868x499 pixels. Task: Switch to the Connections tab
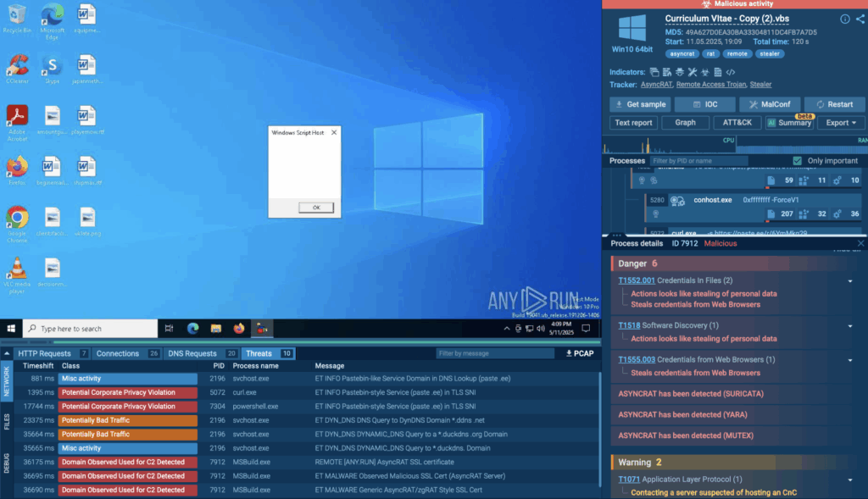(x=127, y=353)
